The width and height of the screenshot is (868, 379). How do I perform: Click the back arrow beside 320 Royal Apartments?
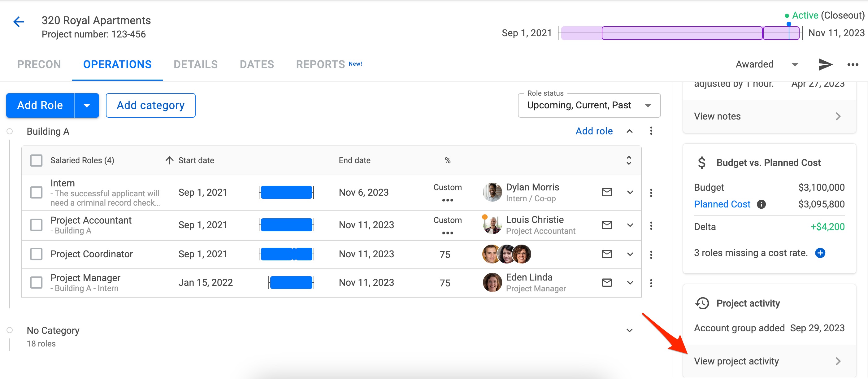[19, 22]
